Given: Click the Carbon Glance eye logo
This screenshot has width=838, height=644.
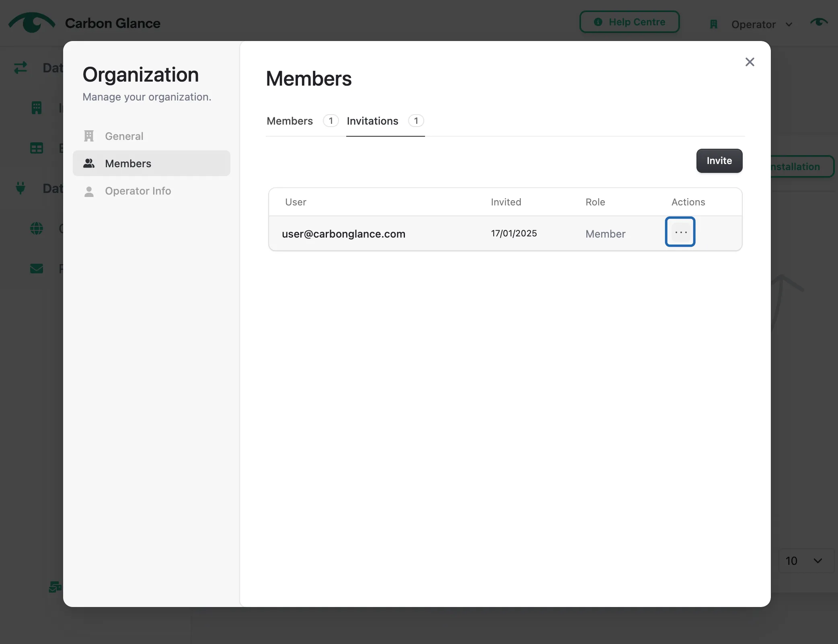Looking at the screenshot, I should [32, 23].
